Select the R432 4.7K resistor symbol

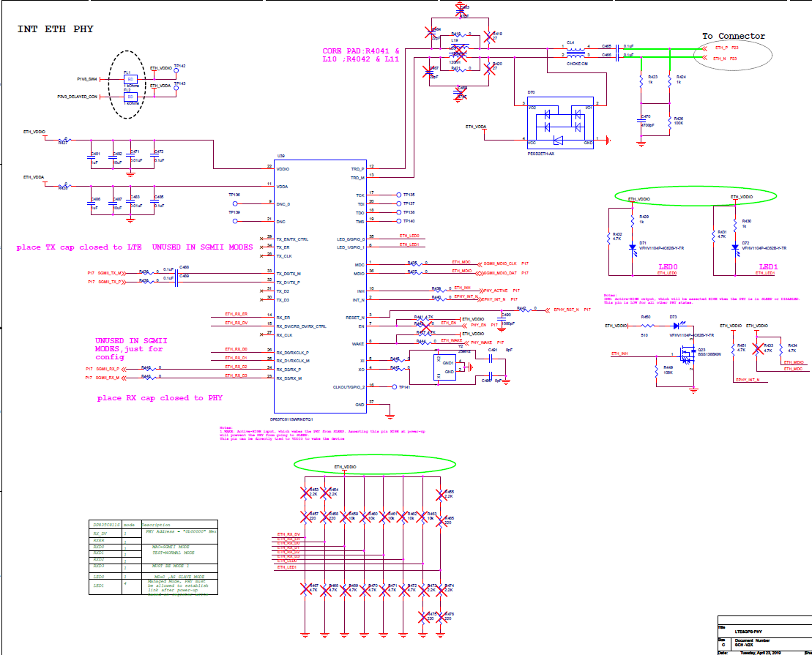pos(608,238)
